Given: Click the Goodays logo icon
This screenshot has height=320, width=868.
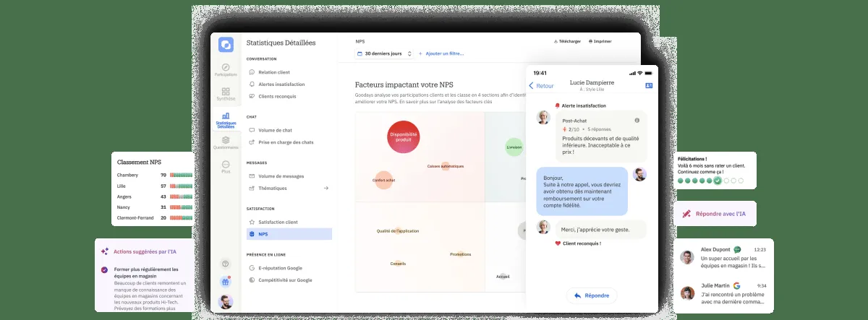Looking at the screenshot, I should (x=226, y=44).
